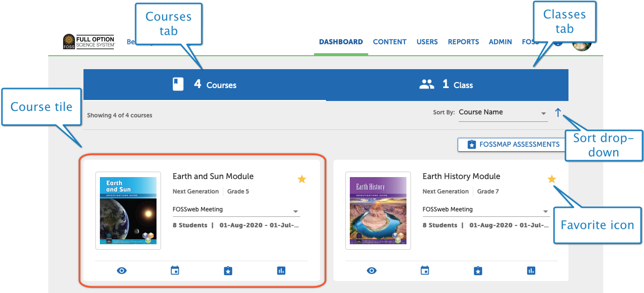This screenshot has height=293, width=644.
Task: Click the FOSSMAP ASSESSMENTS button
Action: (511, 144)
